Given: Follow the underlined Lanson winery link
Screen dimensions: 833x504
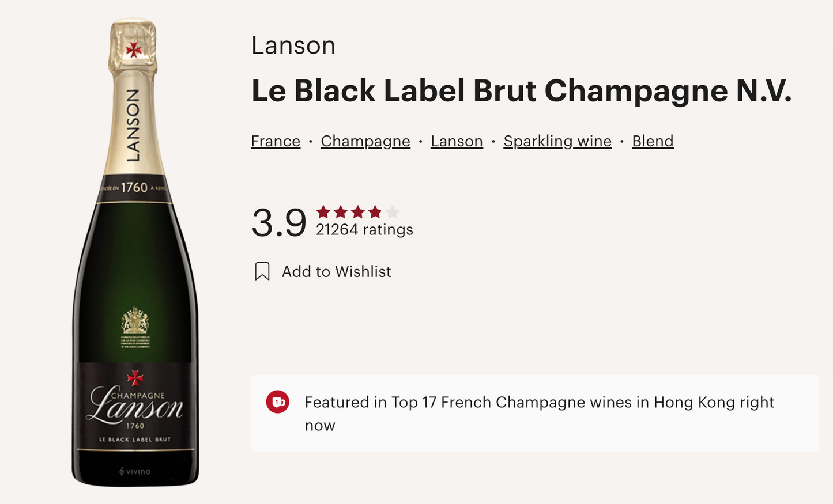Looking at the screenshot, I should click(x=457, y=141).
